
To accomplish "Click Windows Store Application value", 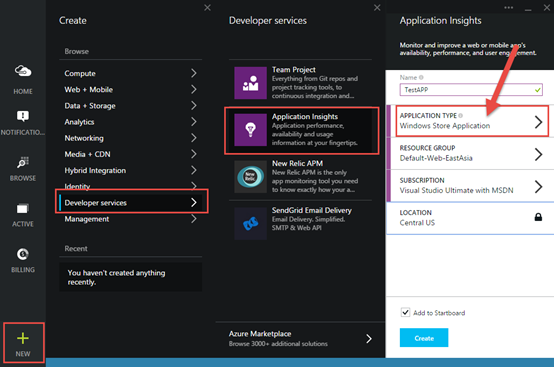I will (444, 126).
